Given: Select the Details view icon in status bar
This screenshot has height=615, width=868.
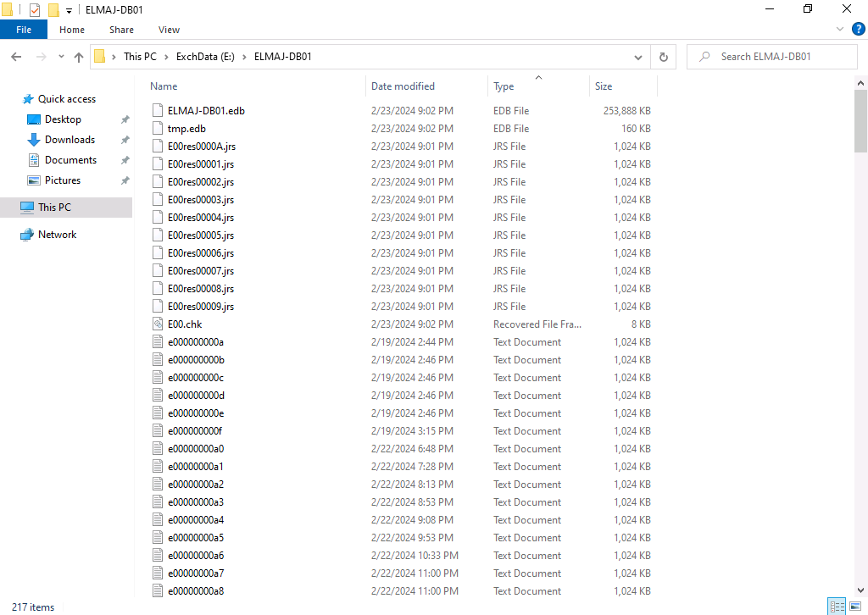Looking at the screenshot, I should click(x=837, y=607).
